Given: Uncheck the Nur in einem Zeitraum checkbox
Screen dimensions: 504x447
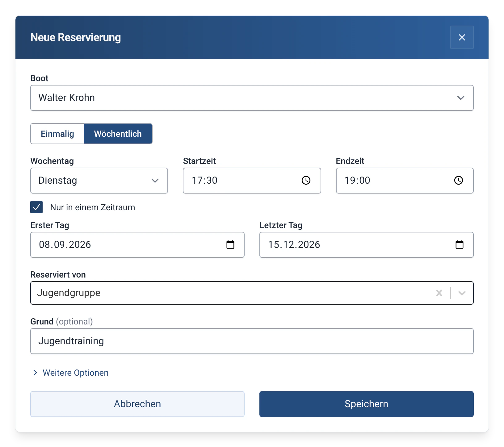Looking at the screenshot, I should [x=36, y=207].
